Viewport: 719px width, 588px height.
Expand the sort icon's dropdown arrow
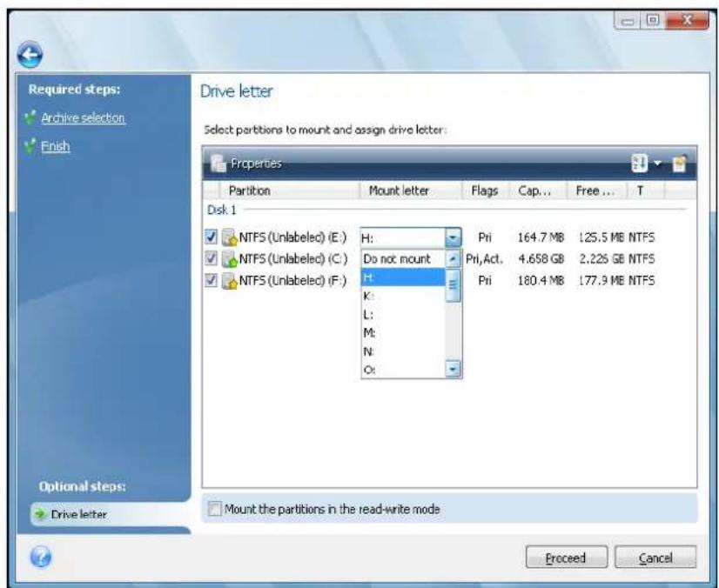pos(657,164)
